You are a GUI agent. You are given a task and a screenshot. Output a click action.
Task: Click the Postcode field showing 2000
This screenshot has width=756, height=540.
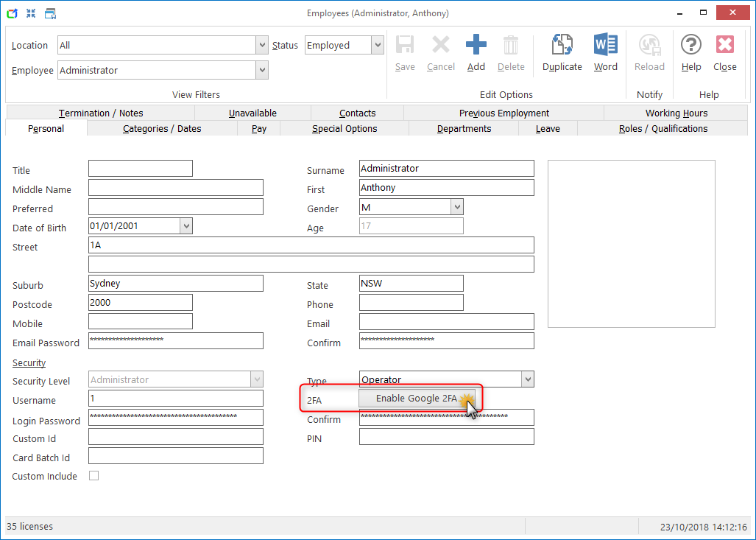tap(141, 303)
